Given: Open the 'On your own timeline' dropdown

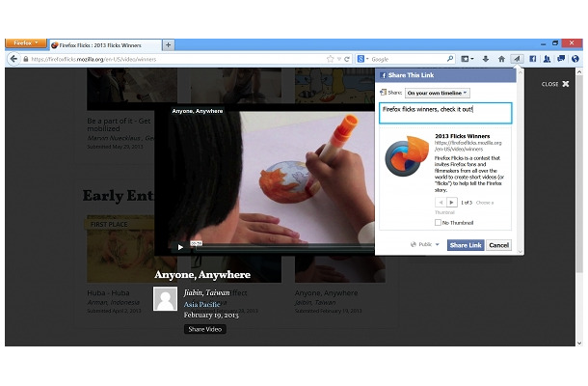Looking at the screenshot, I should pyautogui.click(x=437, y=93).
